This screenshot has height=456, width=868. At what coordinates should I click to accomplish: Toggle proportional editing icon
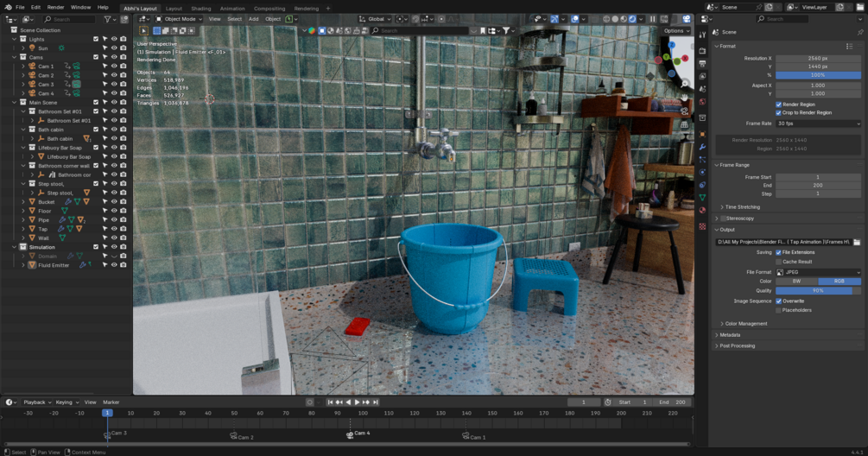tap(441, 19)
